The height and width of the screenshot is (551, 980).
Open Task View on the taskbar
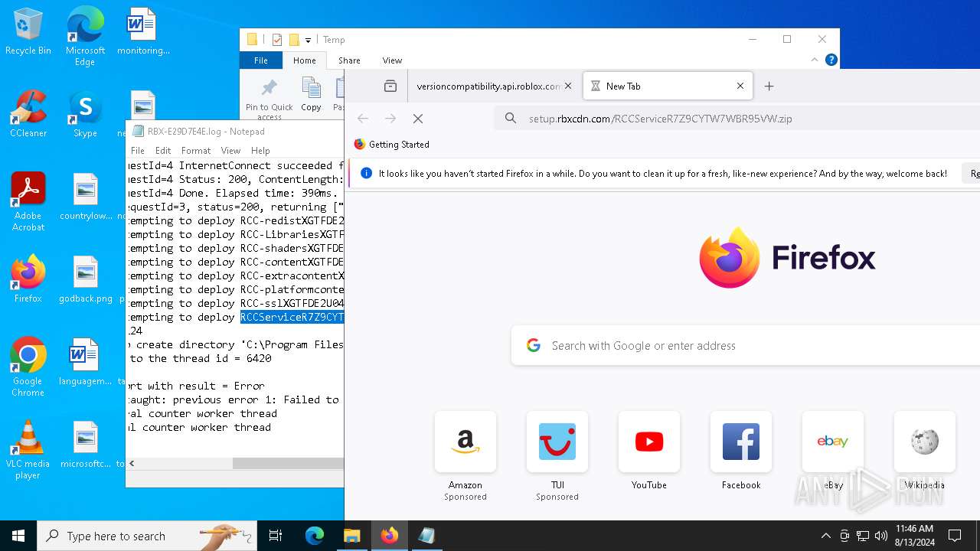coord(276,536)
